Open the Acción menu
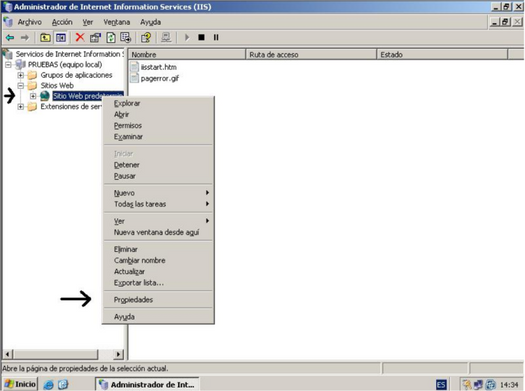Screen dimensions: 525x391 pyautogui.click(x=62, y=22)
